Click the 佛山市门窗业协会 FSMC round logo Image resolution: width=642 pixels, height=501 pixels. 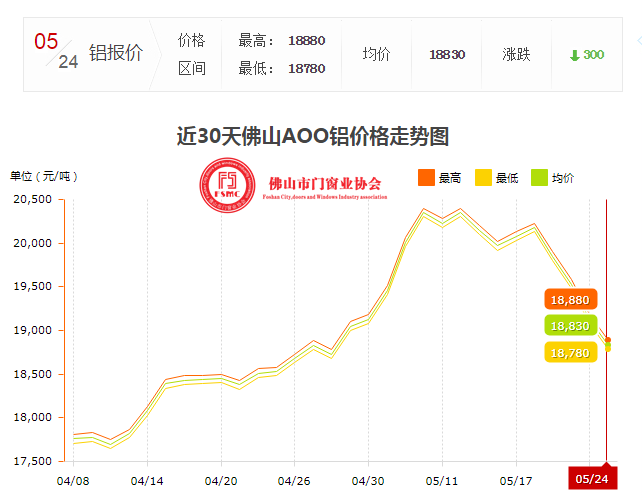click(x=227, y=185)
